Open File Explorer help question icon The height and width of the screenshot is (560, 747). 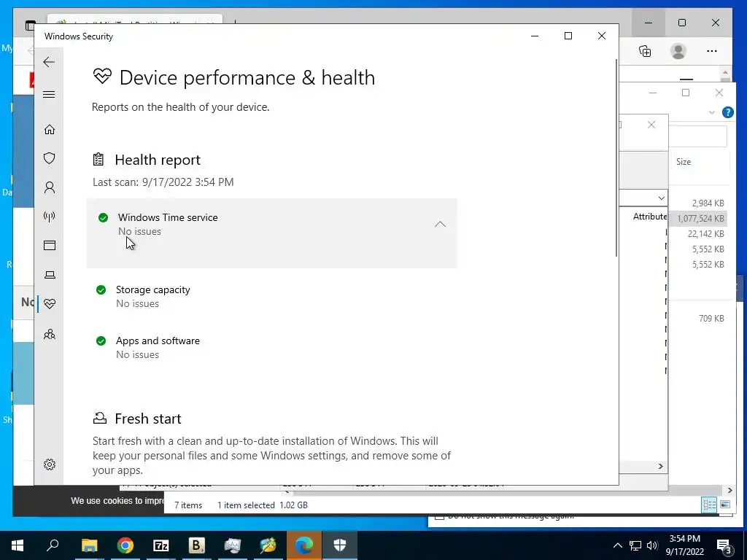point(727,112)
